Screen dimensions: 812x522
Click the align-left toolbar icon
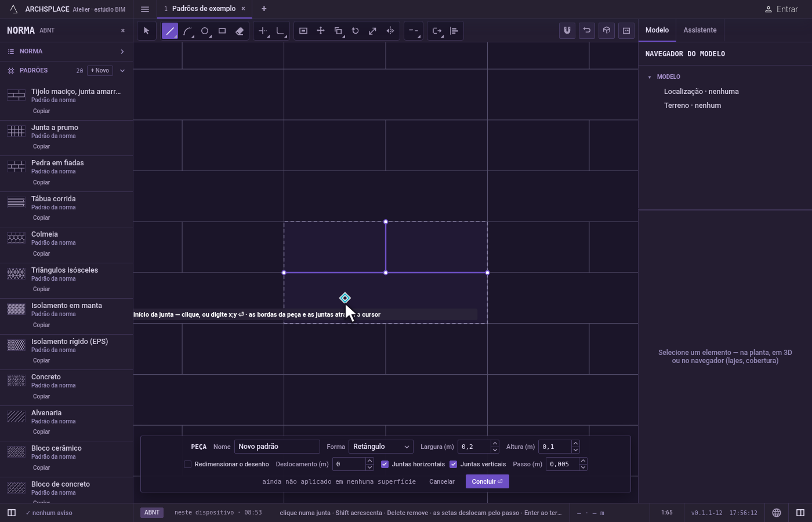(454, 31)
